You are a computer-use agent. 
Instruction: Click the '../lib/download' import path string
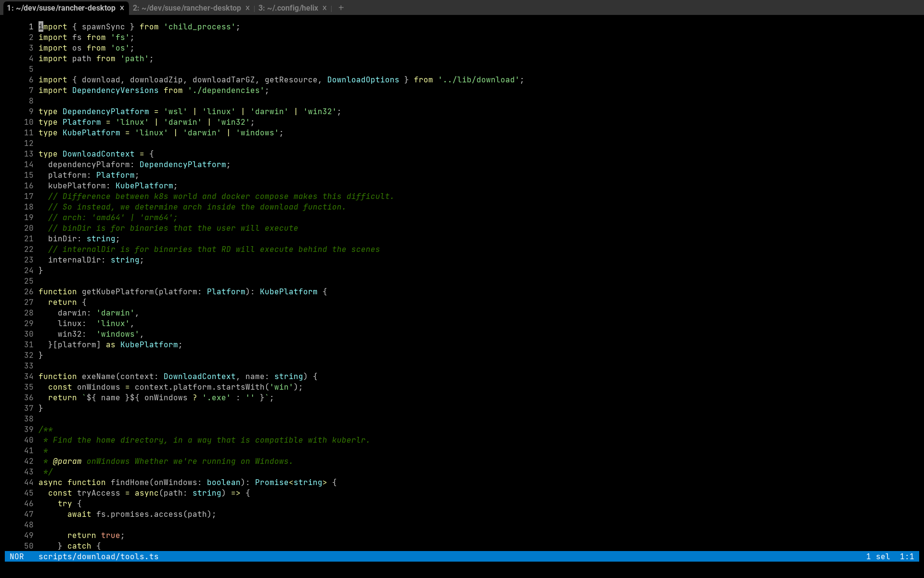[478, 79]
